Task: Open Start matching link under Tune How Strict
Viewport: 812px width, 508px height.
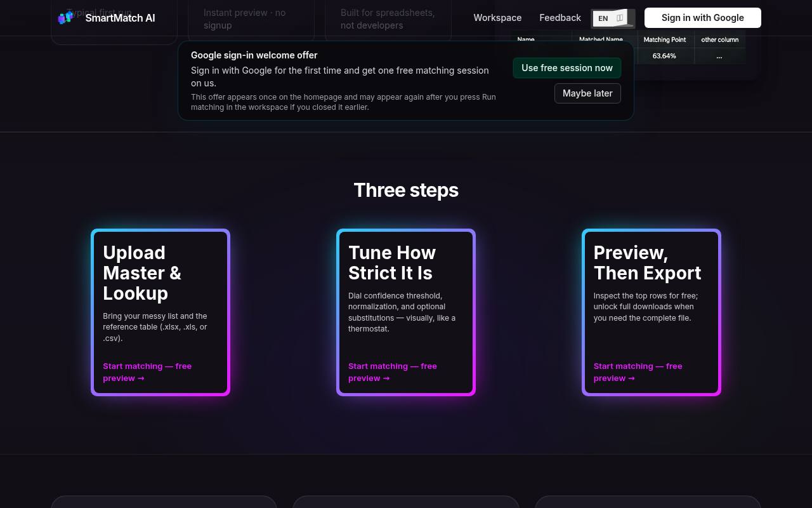Action: [x=393, y=372]
